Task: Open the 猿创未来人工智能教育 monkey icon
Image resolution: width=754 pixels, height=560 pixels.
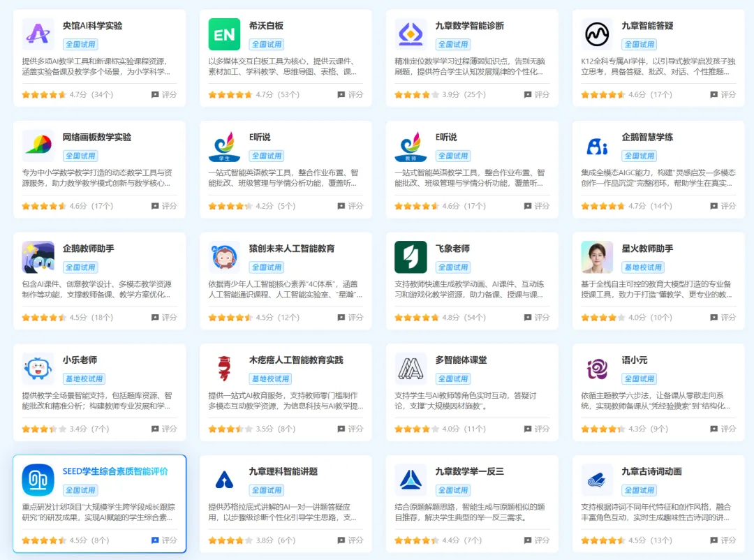Action: 224,257
